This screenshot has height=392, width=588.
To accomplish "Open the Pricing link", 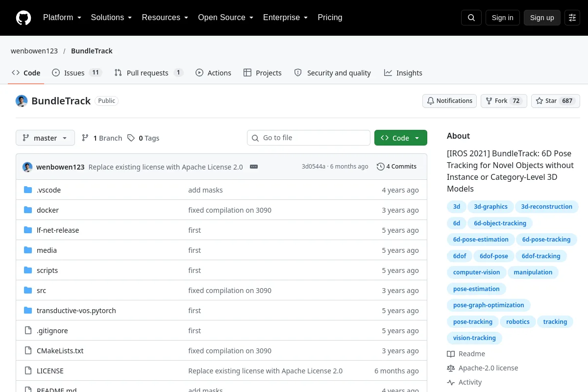I will [x=330, y=18].
